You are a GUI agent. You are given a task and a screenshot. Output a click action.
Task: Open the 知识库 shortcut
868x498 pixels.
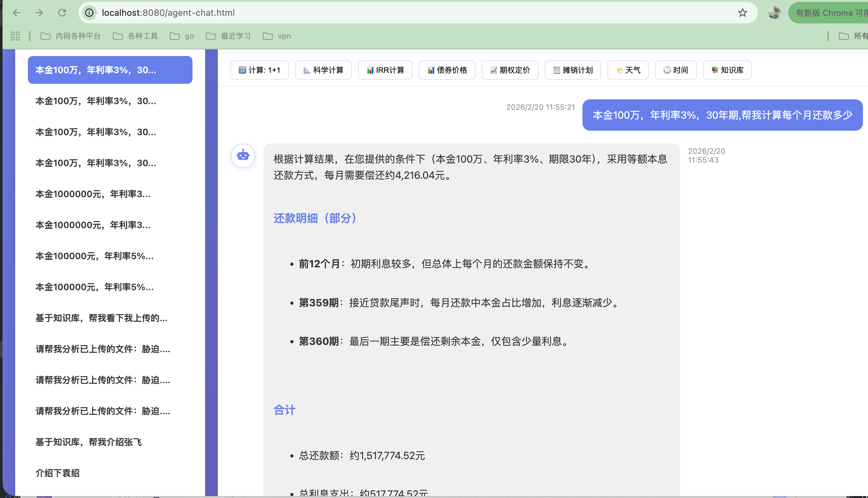click(x=727, y=70)
